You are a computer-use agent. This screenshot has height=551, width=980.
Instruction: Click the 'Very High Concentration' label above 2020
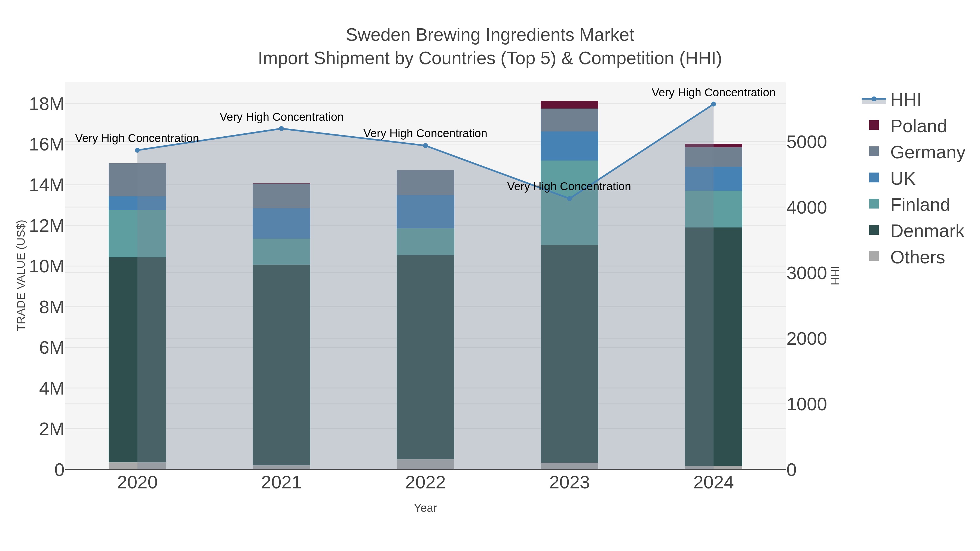pos(137,138)
